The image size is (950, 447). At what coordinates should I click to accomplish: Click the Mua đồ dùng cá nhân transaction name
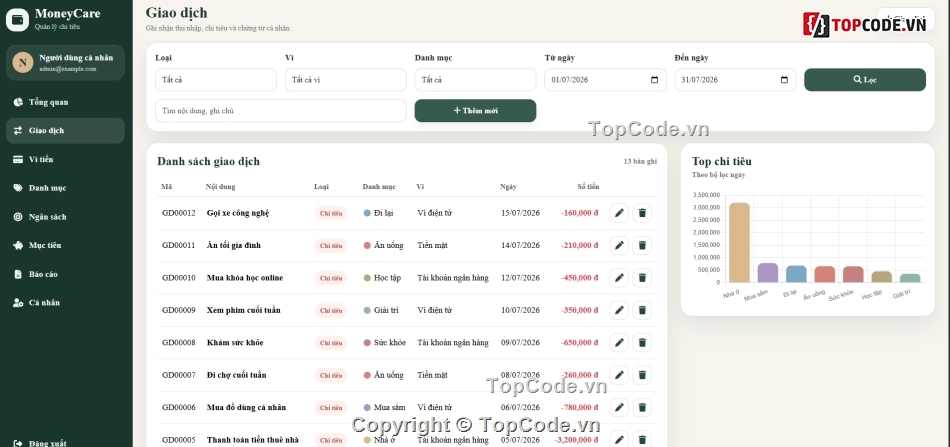tap(246, 408)
